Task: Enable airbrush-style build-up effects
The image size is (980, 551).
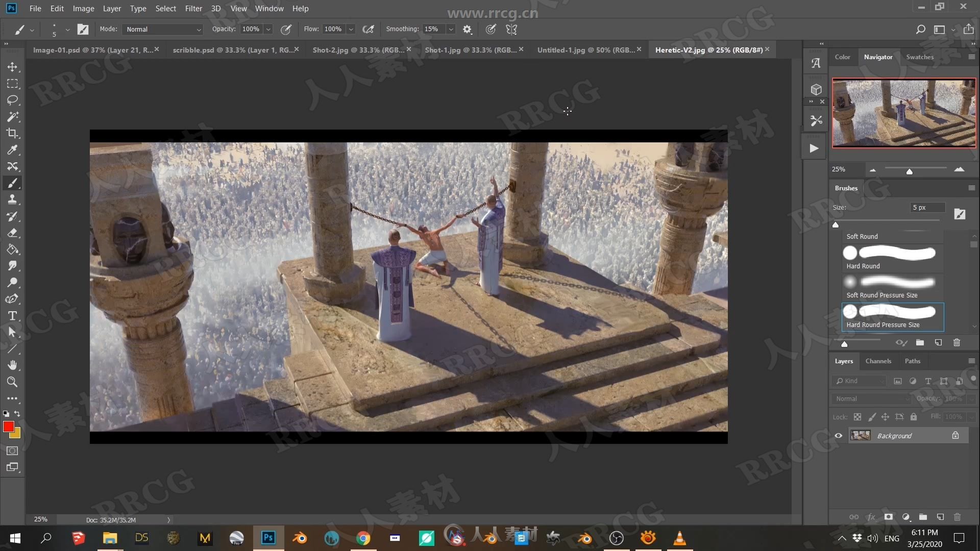Action: coord(368,30)
